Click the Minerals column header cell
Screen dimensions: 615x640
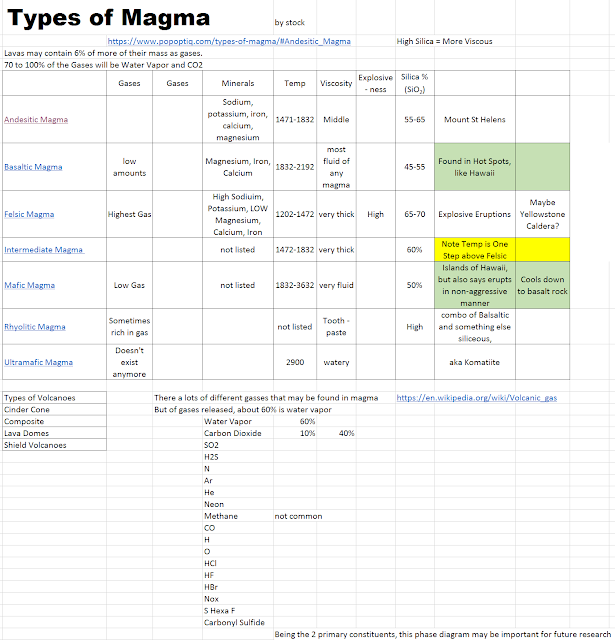[238, 83]
